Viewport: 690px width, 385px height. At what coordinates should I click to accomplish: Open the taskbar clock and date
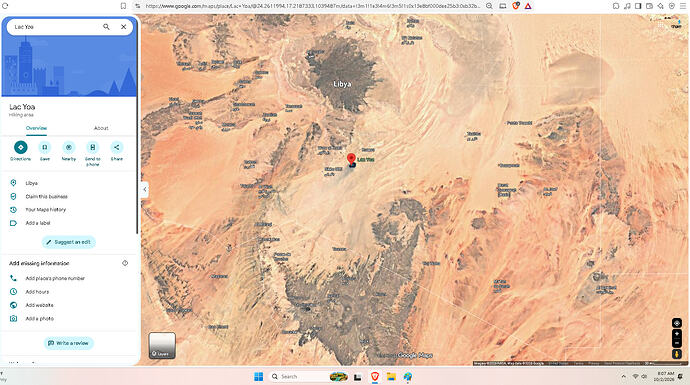pos(664,376)
